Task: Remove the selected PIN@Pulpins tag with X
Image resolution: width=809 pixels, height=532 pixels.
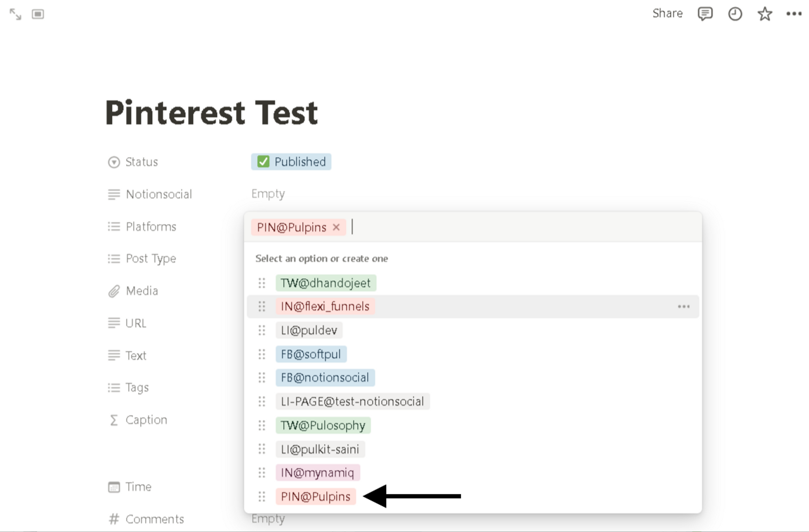Action: click(336, 227)
